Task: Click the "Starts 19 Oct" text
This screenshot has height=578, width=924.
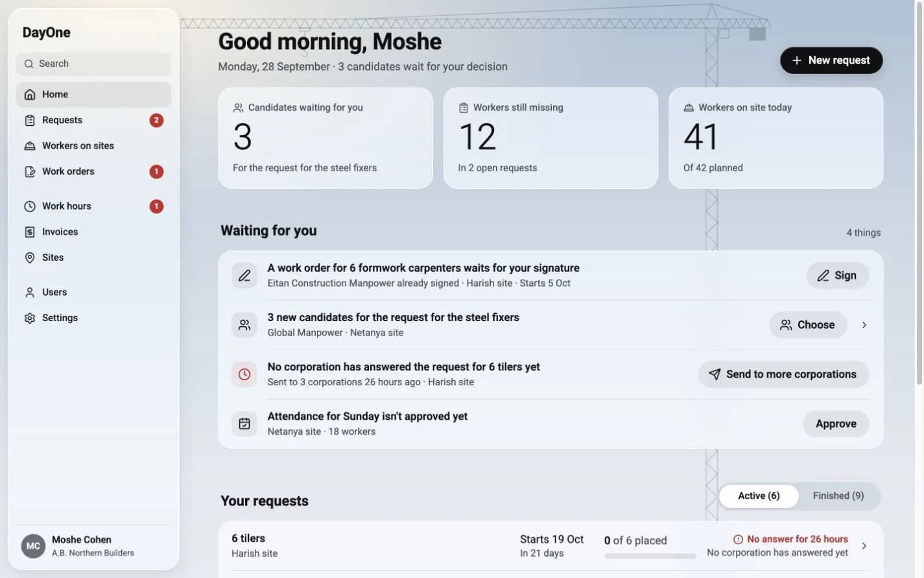Action: click(x=552, y=540)
